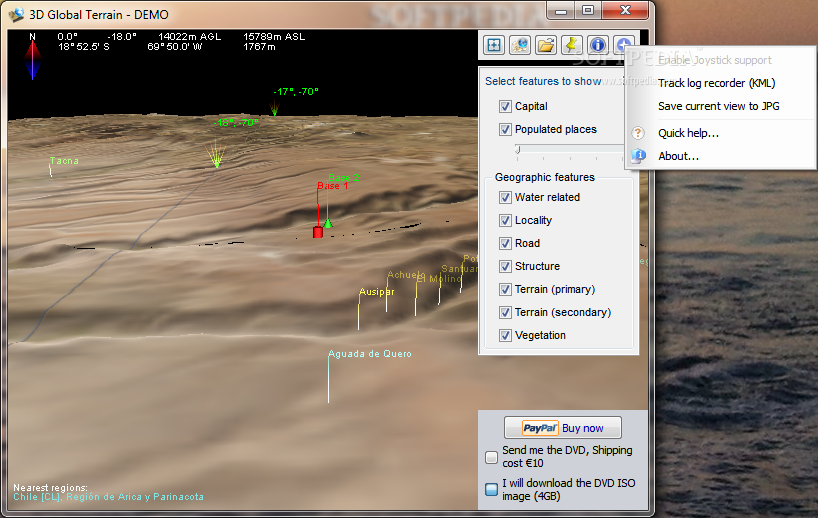Screen dimensions: 818x518
Task: Open the map and compass navigation icon
Action: [520, 45]
